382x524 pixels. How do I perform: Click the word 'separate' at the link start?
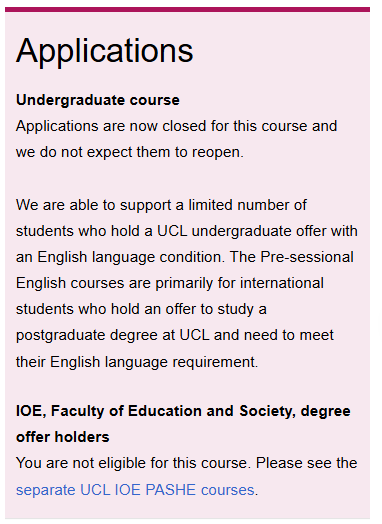[45, 491]
